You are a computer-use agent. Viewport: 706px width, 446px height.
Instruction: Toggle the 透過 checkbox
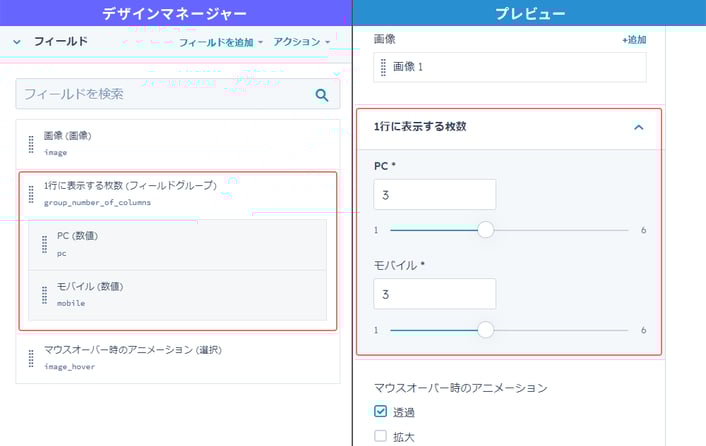(380, 411)
